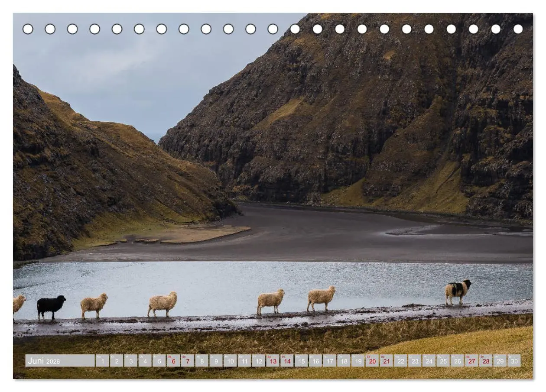Select day 3 in the calendar strip
The height and width of the screenshot is (392, 546).
click(x=131, y=361)
